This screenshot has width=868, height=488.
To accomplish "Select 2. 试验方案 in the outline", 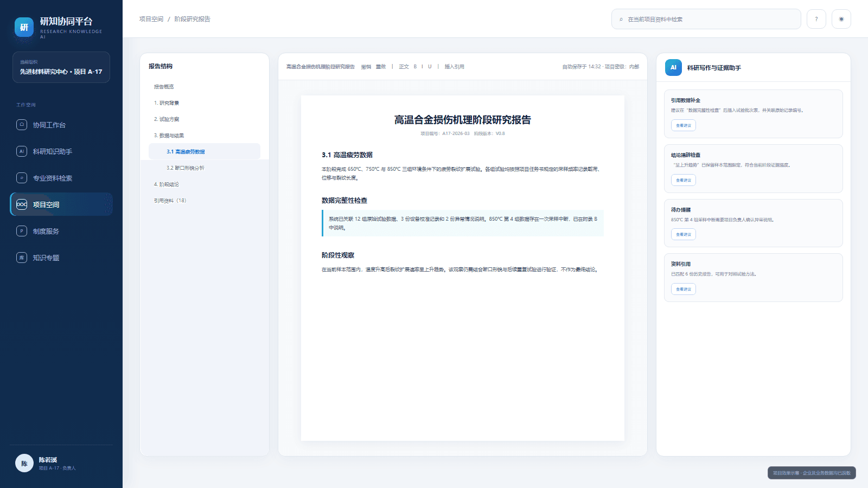I will click(x=205, y=119).
